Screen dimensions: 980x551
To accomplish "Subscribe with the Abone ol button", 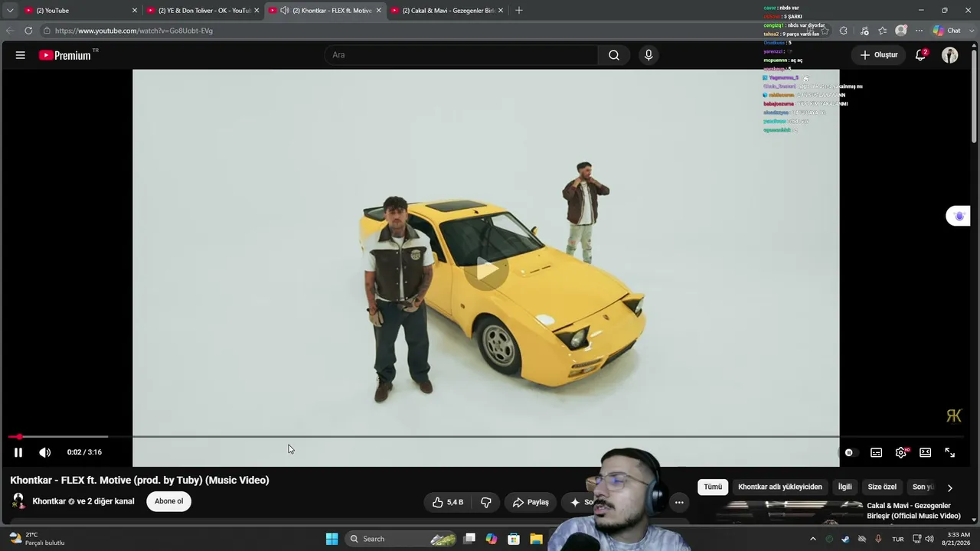I will [x=169, y=501].
